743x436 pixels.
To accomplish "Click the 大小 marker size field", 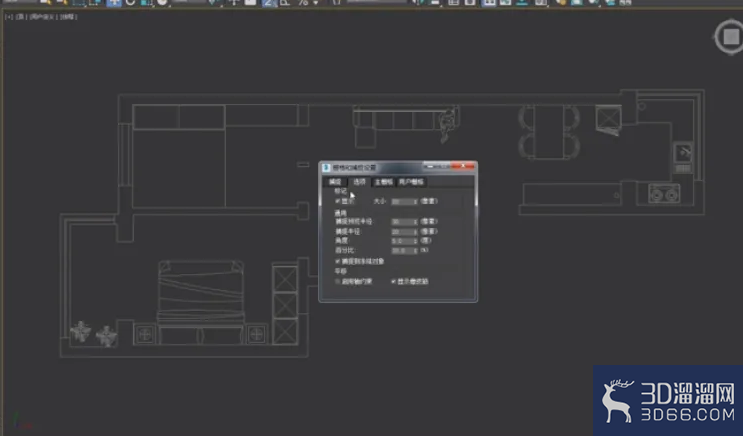I will point(402,201).
